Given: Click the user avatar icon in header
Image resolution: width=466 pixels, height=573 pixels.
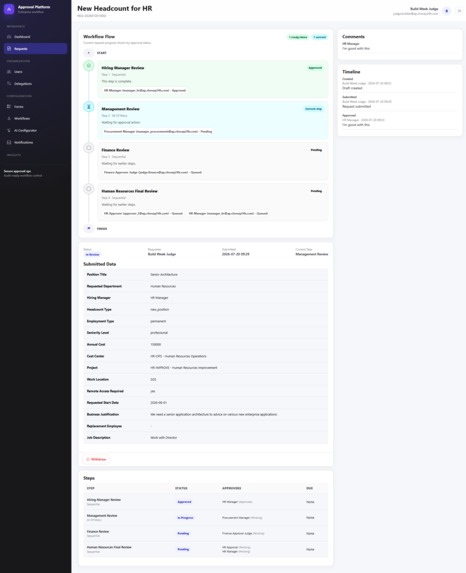Looking at the screenshot, I should pyautogui.click(x=446, y=11).
